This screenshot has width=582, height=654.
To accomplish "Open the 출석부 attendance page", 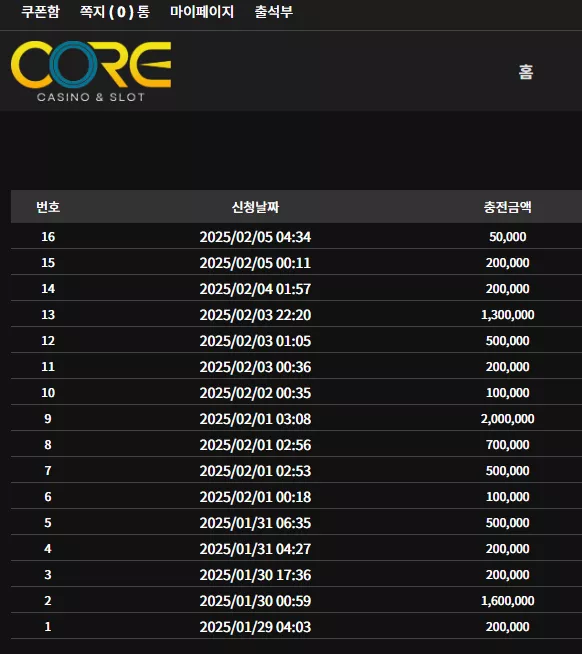I will click(x=274, y=12).
